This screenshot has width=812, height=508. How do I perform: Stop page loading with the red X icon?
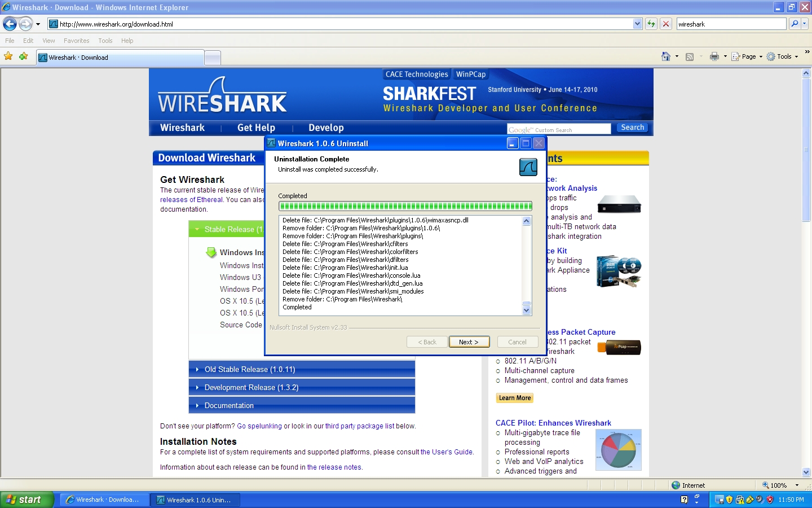tap(666, 24)
